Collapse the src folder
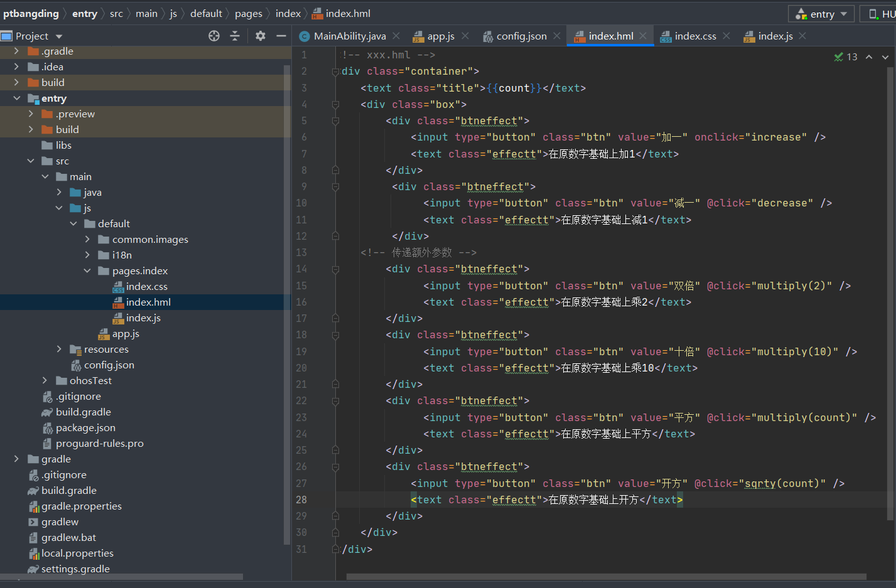 [31, 161]
